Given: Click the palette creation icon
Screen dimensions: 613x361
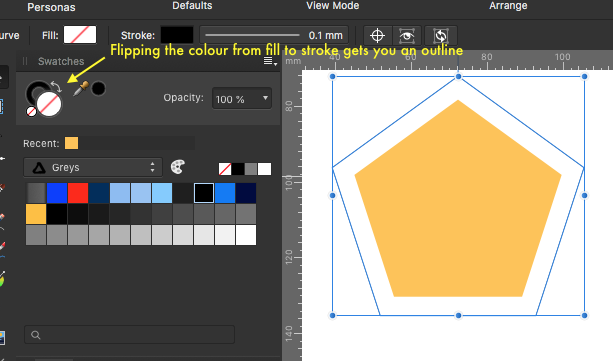Looking at the screenshot, I should 178,167.
